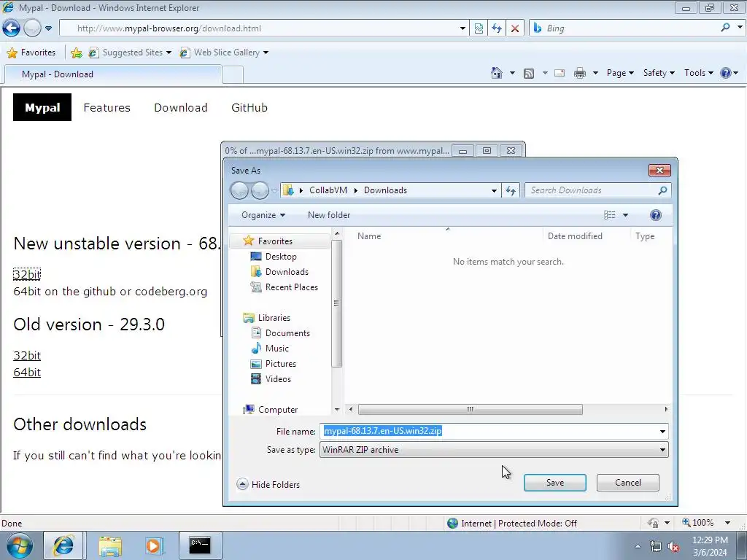Image resolution: width=747 pixels, height=560 pixels.
Task: Open the Page menu
Action: pos(620,73)
